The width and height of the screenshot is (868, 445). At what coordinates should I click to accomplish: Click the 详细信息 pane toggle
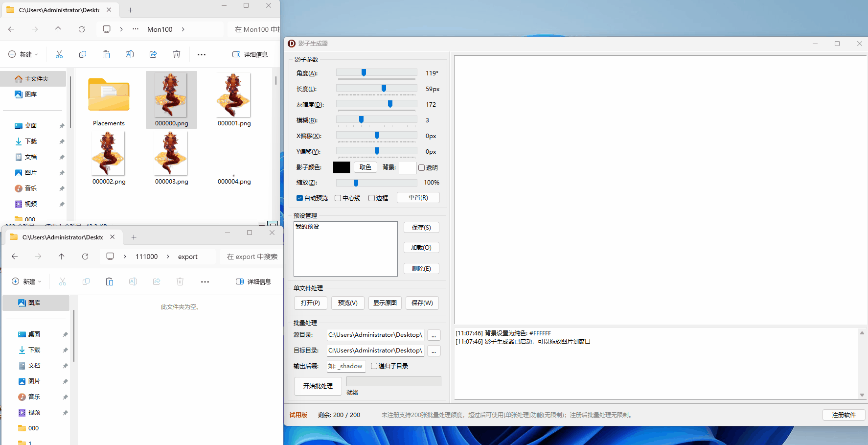pos(250,54)
